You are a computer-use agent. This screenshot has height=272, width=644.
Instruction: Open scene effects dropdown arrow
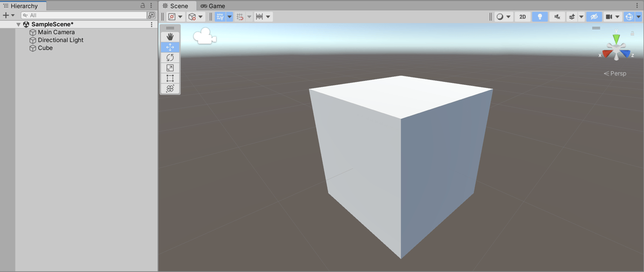point(581,17)
